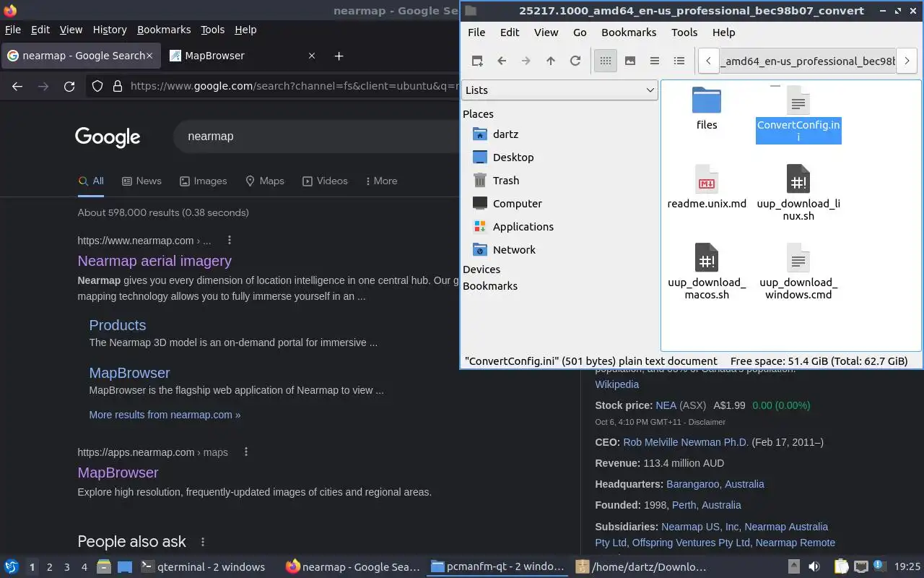Click Firefox tracking protection shield icon
The height and width of the screenshot is (578, 924).
point(97,87)
